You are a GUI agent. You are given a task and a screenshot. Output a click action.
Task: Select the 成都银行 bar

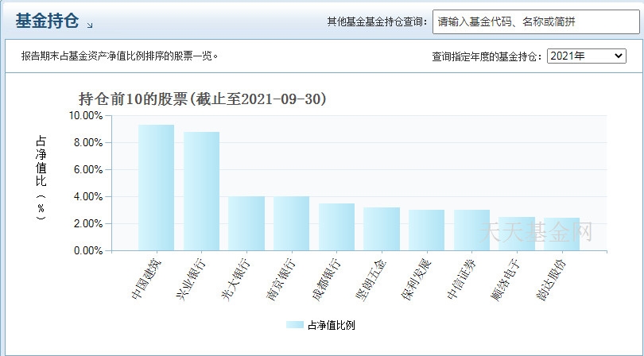pyautogui.click(x=336, y=227)
